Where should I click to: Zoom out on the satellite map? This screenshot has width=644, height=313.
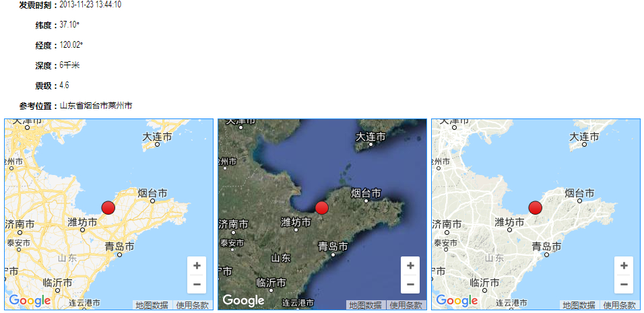(410, 284)
